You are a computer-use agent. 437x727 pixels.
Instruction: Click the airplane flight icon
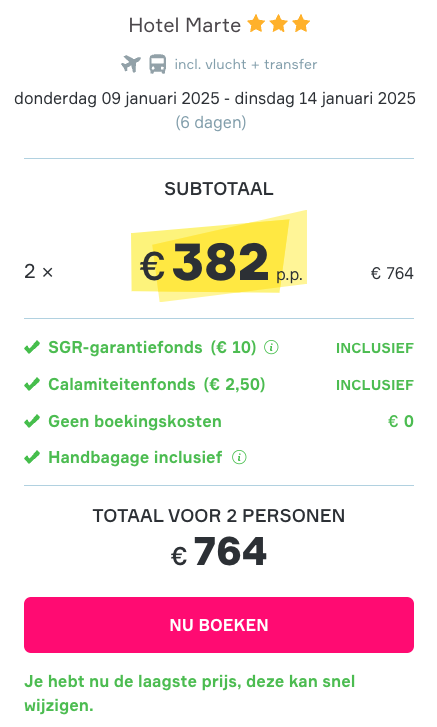coord(131,64)
